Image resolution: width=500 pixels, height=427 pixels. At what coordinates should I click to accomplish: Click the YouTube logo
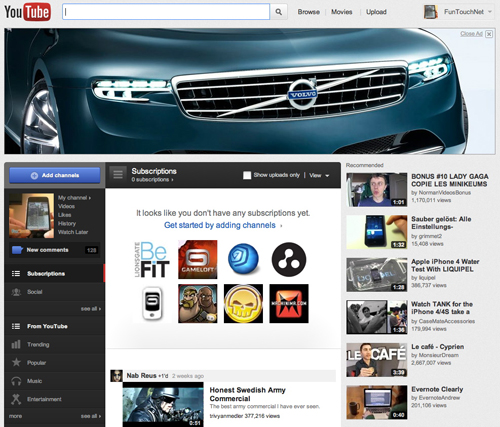pyautogui.click(x=27, y=12)
